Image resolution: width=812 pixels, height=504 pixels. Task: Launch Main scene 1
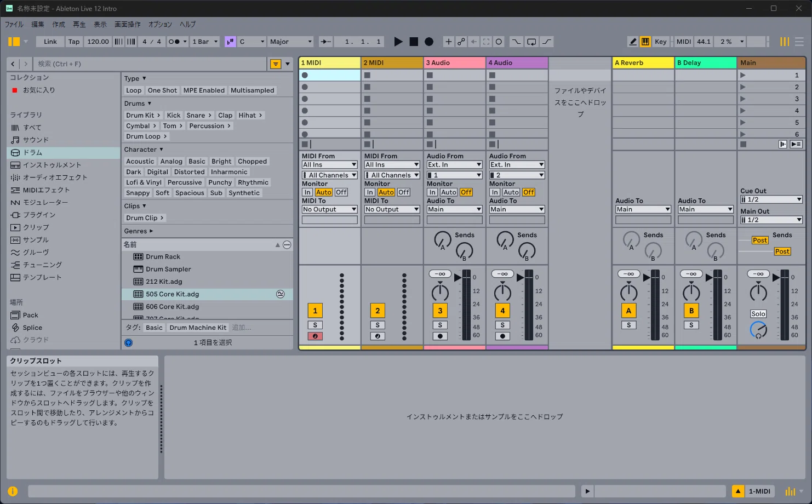743,75
